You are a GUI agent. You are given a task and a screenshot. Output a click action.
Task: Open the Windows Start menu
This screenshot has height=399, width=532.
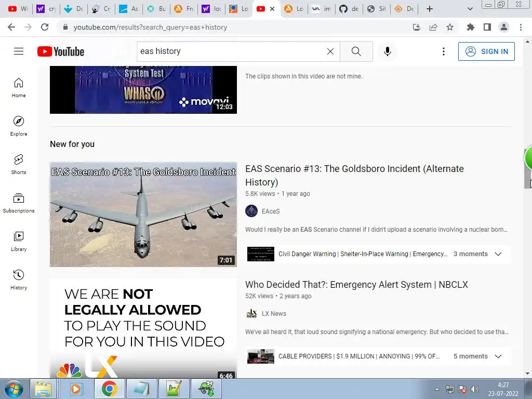pos(13,389)
